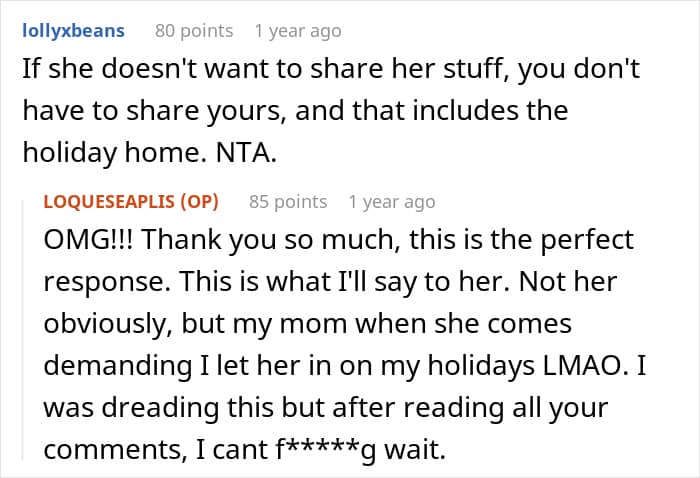
Task: Click the line starting 'have to share yours'
Action: 295,111
